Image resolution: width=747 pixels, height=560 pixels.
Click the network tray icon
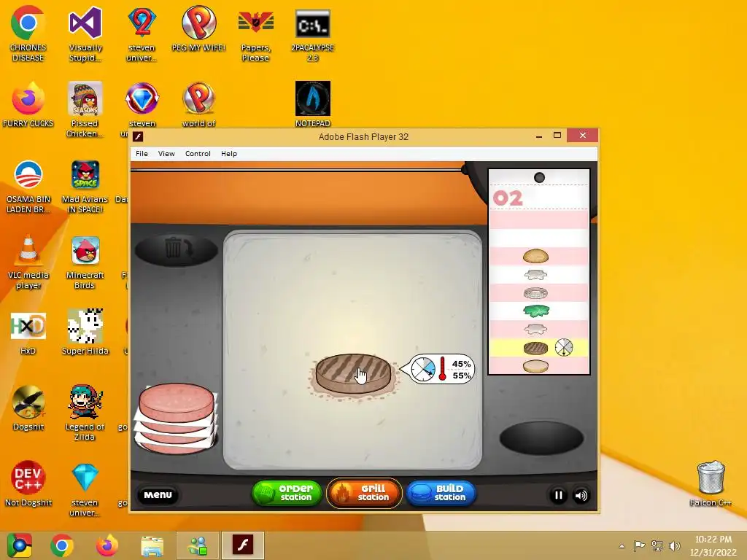pyautogui.click(x=657, y=545)
